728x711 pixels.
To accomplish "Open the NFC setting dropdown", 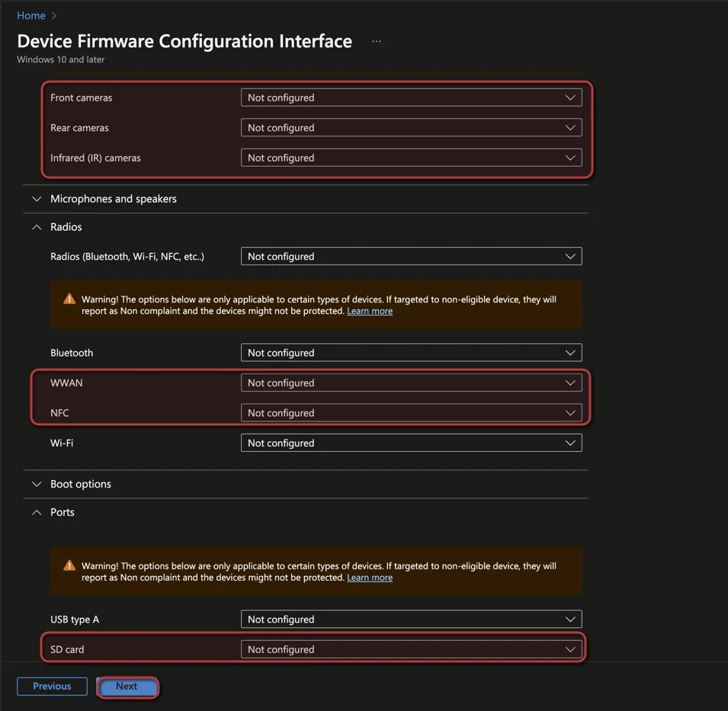I will [x=412, y=413].
